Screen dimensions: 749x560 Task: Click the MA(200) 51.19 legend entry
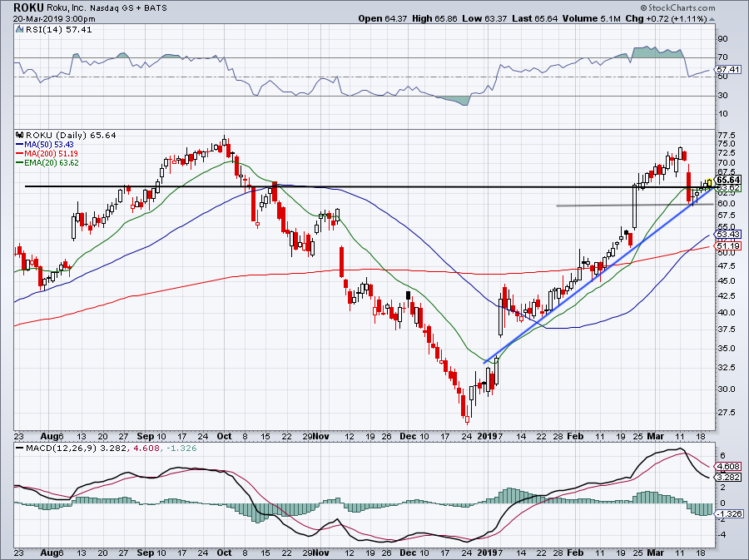tap(51, 154)
